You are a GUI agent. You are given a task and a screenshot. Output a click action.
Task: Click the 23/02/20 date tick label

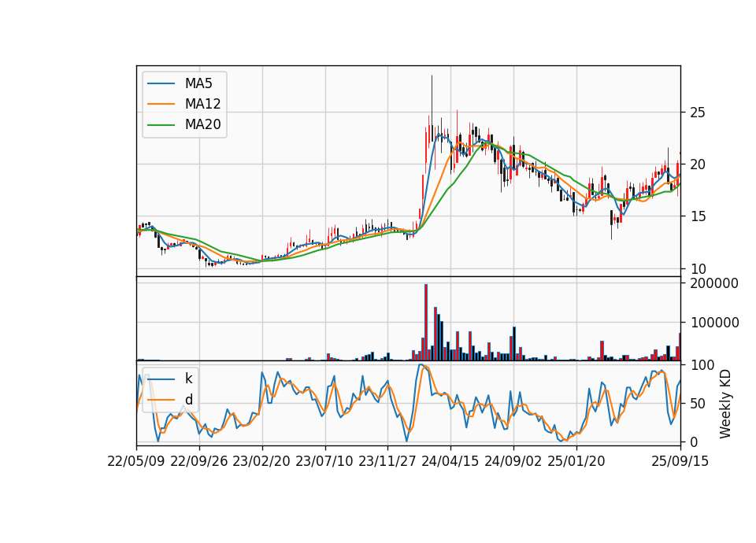pos(261,462)
